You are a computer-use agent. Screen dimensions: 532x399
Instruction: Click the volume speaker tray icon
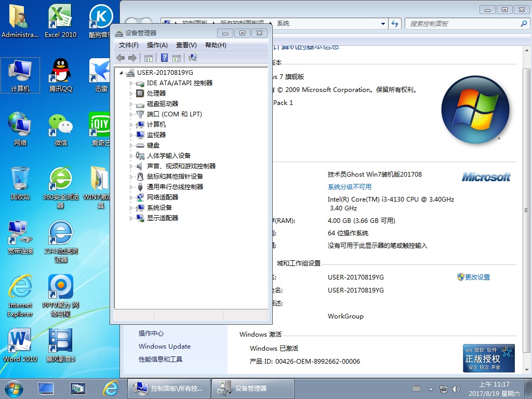(456, 389)
